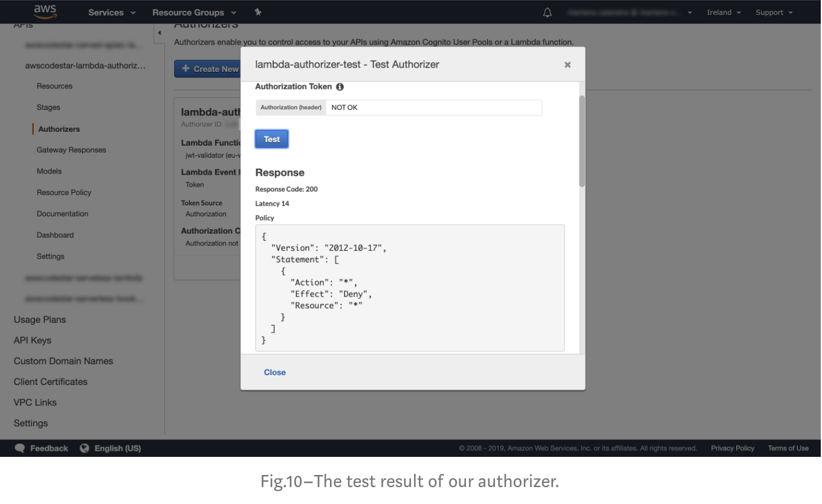Open Resource Policy in the sidebar
The height and width of the screenshot is (504, 822).
[x=64, y=192]
